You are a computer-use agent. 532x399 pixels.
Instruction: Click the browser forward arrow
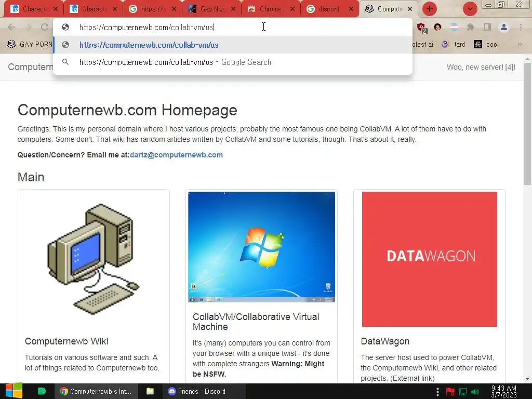click(x=28, y=27)
